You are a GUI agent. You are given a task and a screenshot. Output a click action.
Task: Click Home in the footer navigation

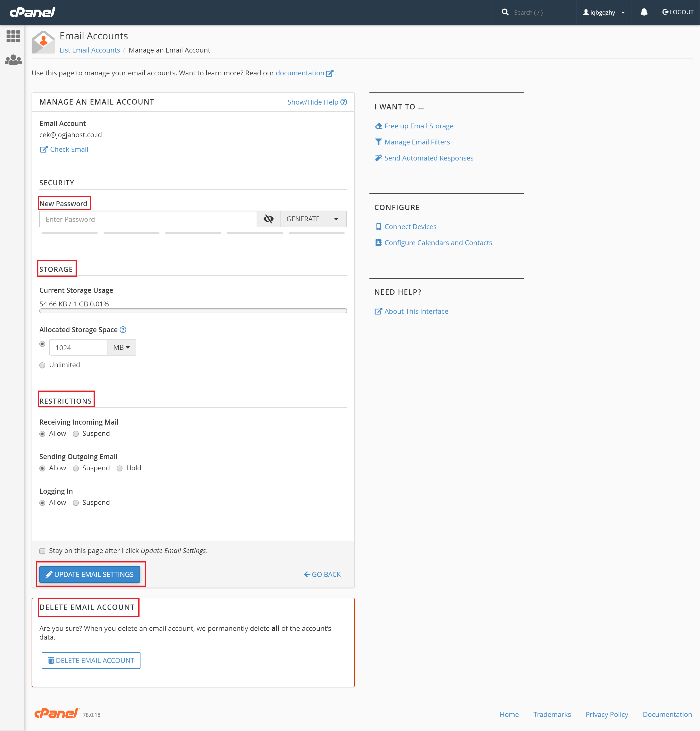point(509,714)
